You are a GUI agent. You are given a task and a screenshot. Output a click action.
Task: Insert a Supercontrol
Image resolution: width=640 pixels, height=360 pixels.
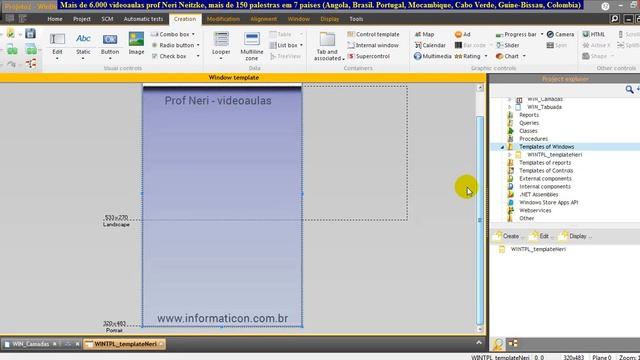369,56
